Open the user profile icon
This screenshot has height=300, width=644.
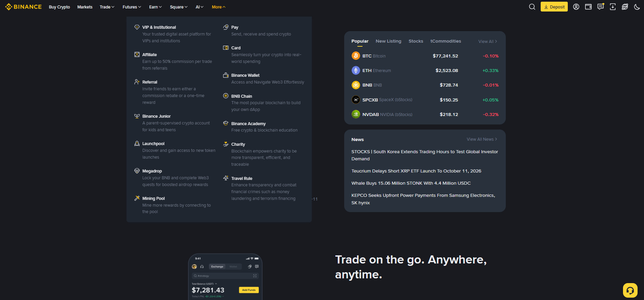(576, 7)
